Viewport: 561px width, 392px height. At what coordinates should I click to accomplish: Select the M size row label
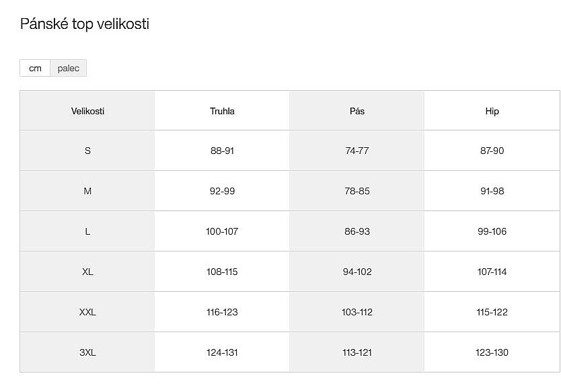(87, 191)
